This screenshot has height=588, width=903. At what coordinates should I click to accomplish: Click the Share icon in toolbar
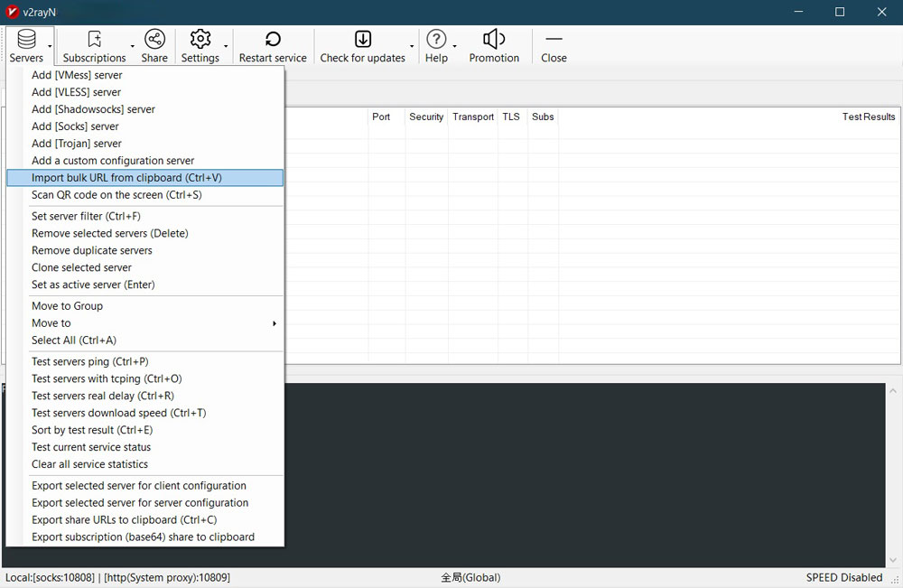(x=154, y=39)
